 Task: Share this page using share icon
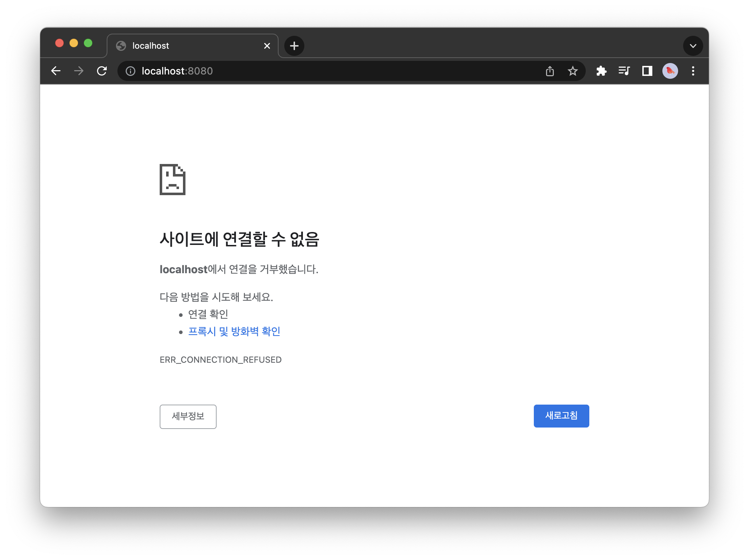pyautogui.click(x=550, y=71)
